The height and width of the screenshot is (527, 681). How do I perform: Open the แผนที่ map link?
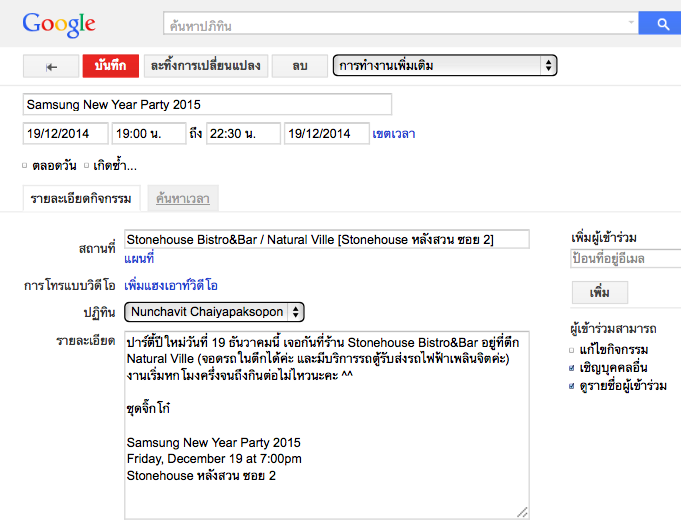pos(139,259)
